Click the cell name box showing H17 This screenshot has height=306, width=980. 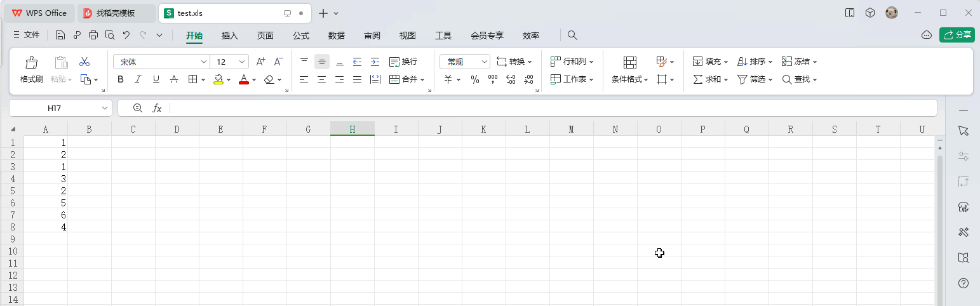(x=54, y=109)
